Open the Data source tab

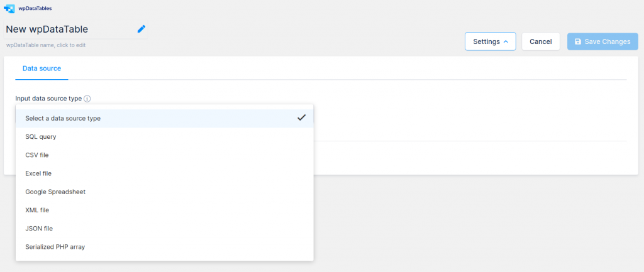(x=42, y=68)
